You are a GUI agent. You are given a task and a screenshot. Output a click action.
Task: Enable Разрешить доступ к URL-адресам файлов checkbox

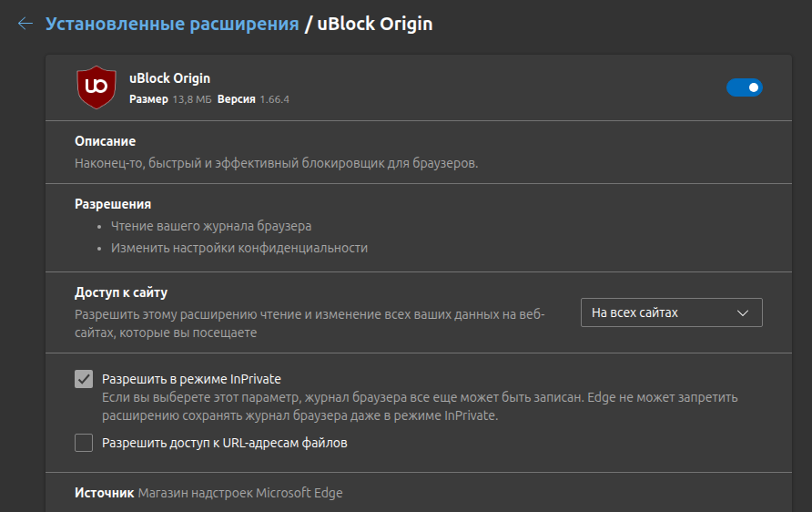[x=84, y=443]
